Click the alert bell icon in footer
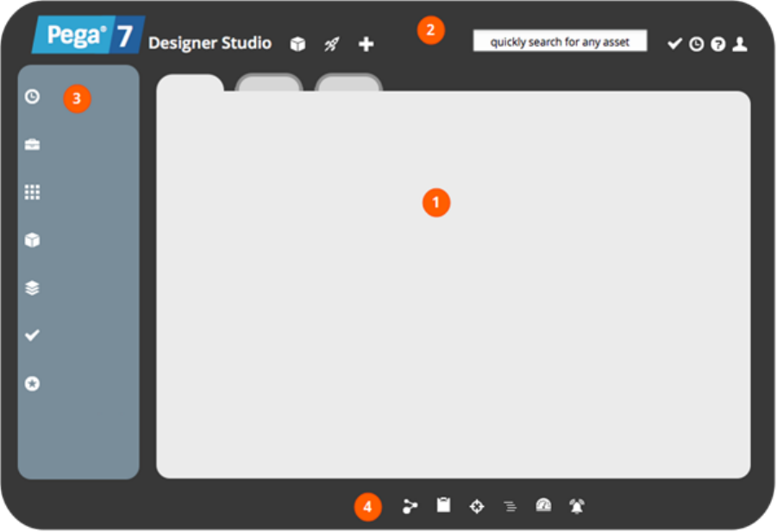The image size is (777, 532). tap(577, 506)
